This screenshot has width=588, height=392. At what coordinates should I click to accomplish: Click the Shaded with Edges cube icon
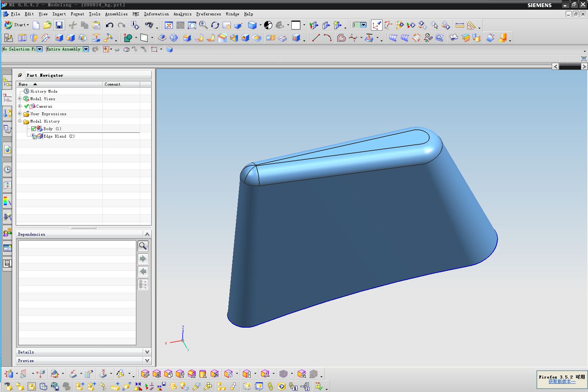click(253, 25)
